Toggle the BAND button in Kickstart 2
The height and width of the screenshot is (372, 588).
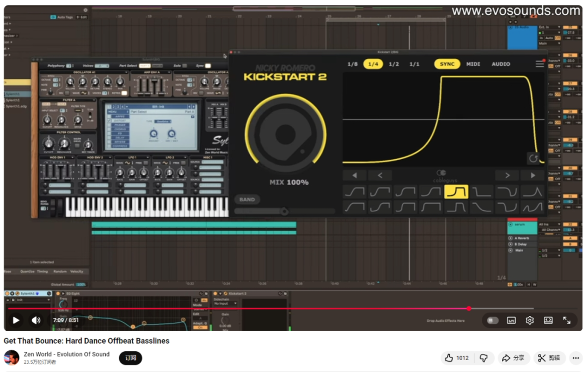click(x=247, y=199)
